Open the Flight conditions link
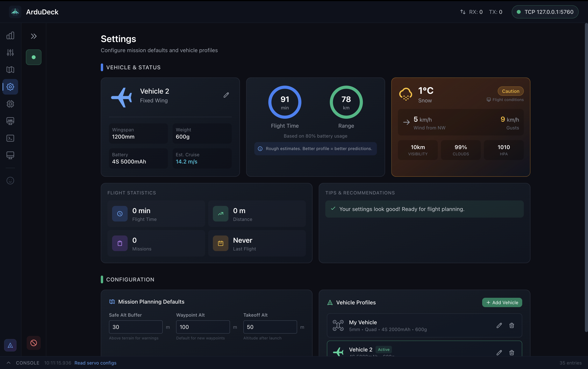The height and width of the screenshot is (369, 588). click(505, 100)
